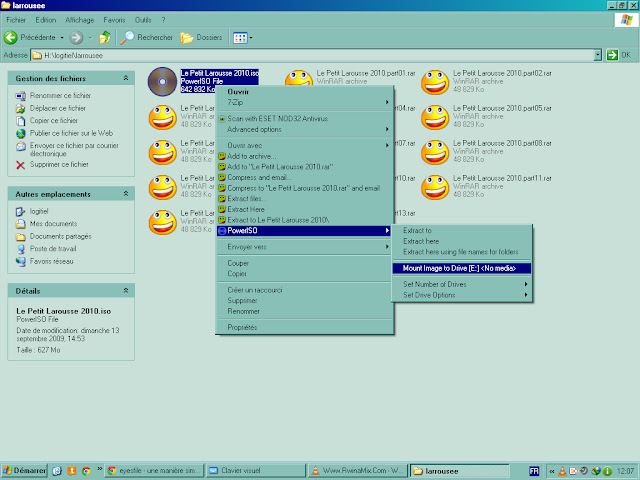Viewport: 640px width, 480px height.
Task: Click the larrousee taskbar button
Action: pyautogui.click(x=459, y=471)
